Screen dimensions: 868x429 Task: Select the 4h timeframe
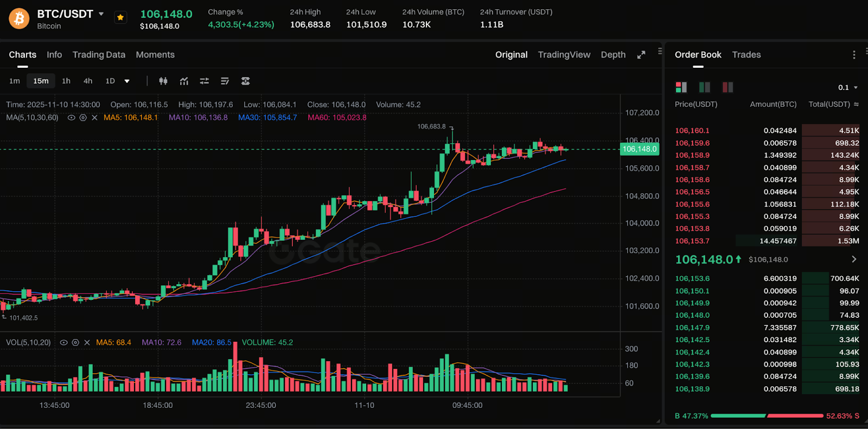pos(88,81)
